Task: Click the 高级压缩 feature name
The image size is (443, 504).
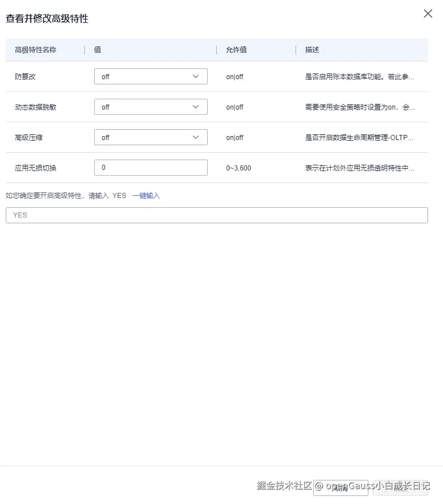Action: pyautogui.click(x=29, y=138)
